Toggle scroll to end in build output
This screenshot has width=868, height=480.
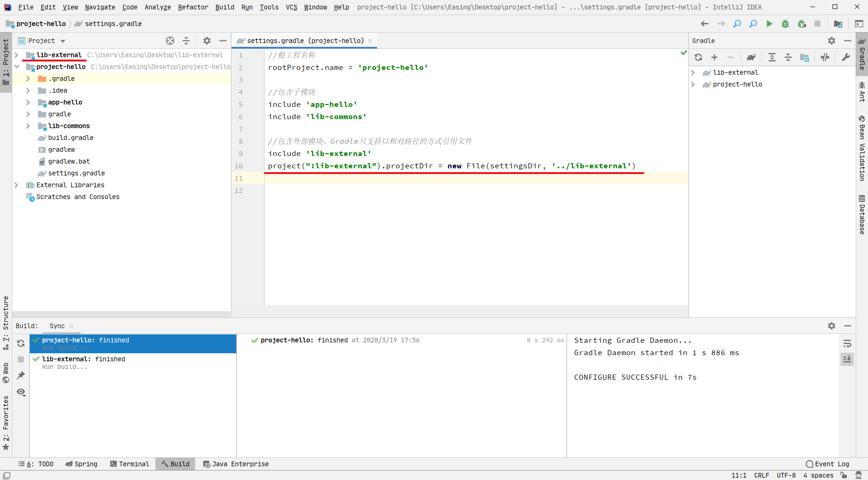[847, 359]
